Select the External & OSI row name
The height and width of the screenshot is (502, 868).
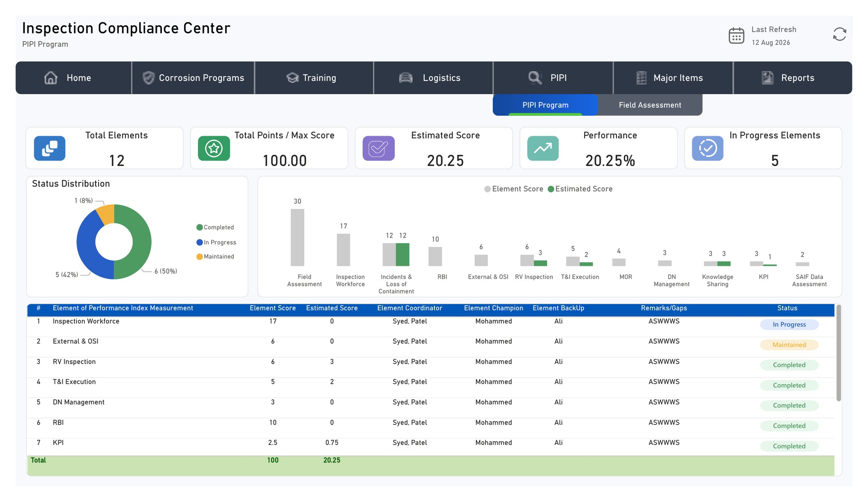point(75,341)
